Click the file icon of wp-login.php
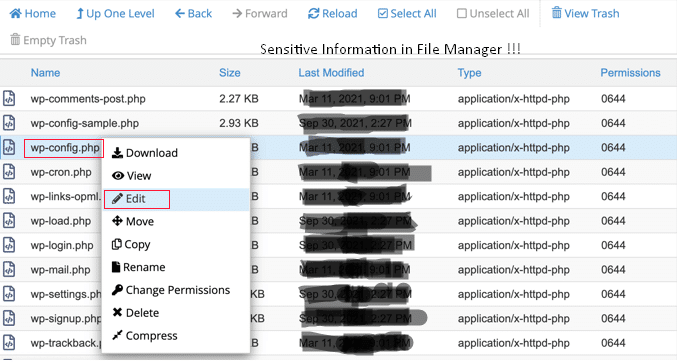The height and width of the screenshot is (363, 677). tap(9, 245)
